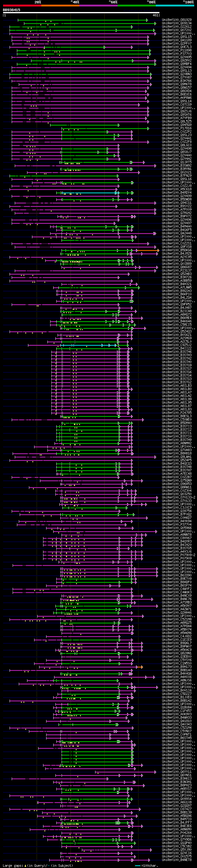Select the UniRef100_Q7Y087 label
This screenshot has height=868, width=197.
tap(177, 78)
